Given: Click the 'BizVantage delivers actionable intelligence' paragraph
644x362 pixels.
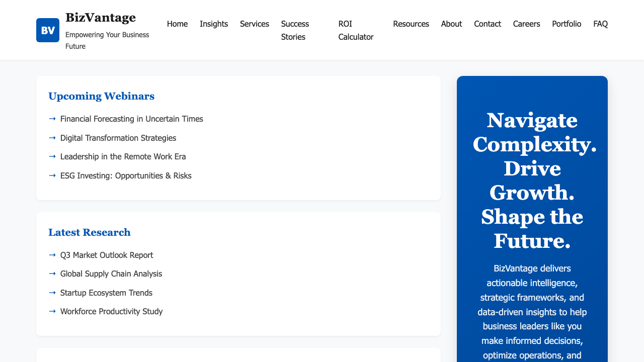Looking at the screenshot, I should 532,312.
